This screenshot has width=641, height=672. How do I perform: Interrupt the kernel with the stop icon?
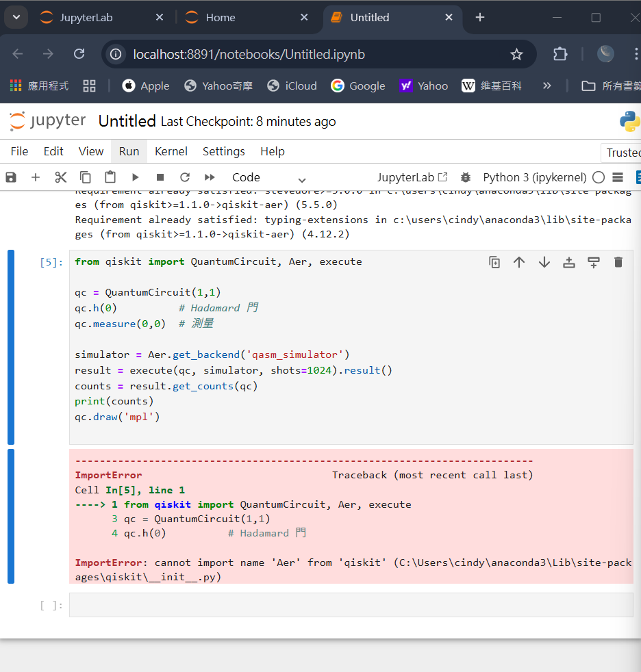click(160, 177)
